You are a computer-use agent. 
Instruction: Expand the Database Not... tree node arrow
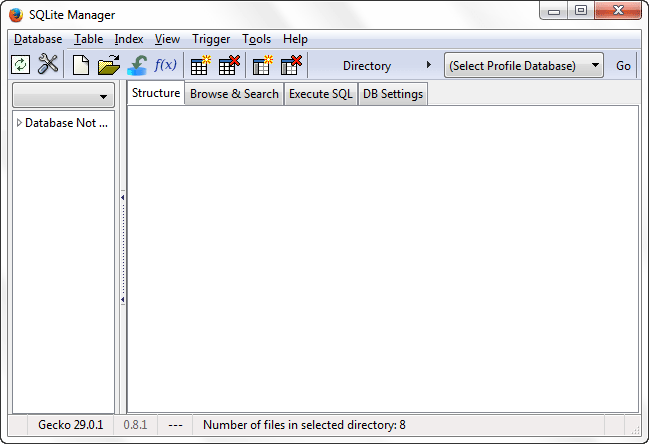click(19, 123)
